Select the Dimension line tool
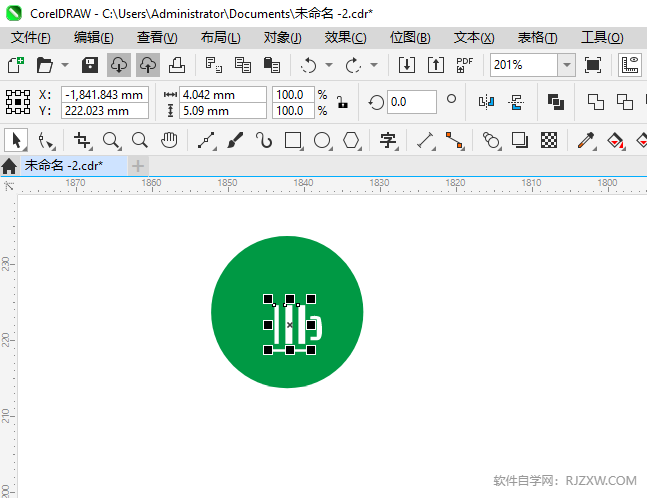 (x=425, y=140)
